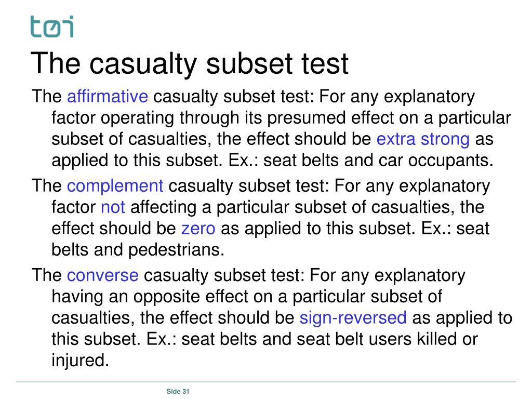Click the blue word 'complement'
The width and height of the screenshot is (532, 399).
115,187
